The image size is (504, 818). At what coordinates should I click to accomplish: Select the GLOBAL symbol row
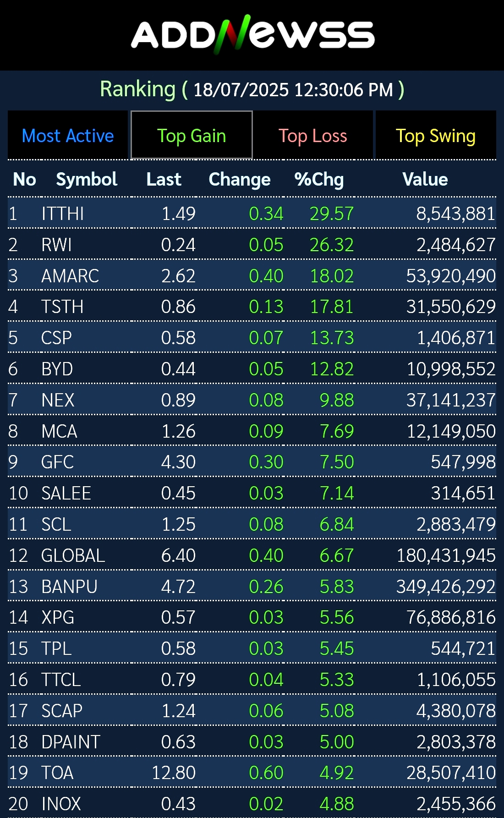click(x=73, y=555)
